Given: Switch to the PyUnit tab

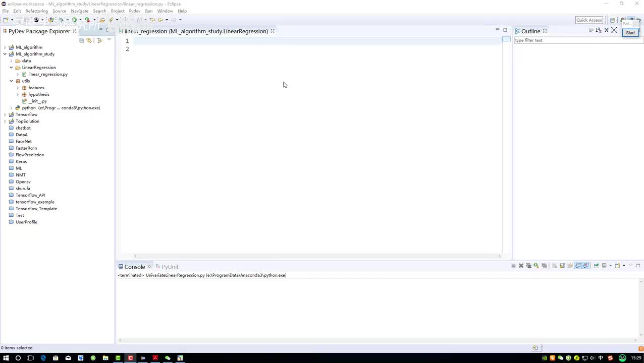Looking at the screenshot, I should pos(167,267).
